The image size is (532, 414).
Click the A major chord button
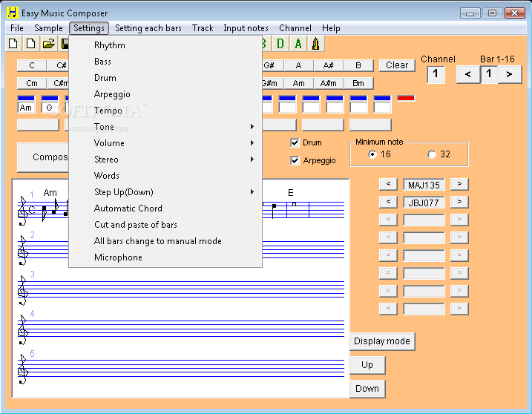298,65
